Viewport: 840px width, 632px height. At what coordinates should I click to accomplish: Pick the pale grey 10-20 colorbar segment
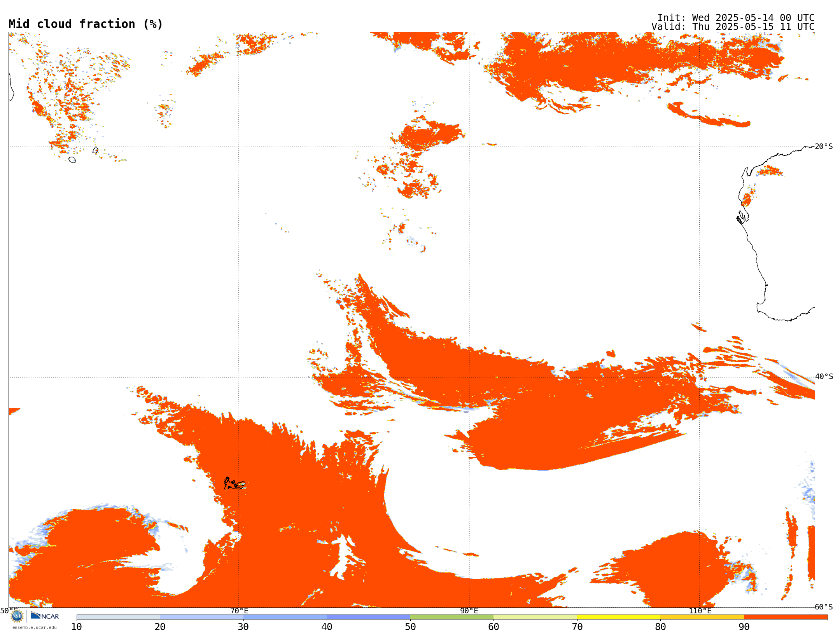click(118, 617)
